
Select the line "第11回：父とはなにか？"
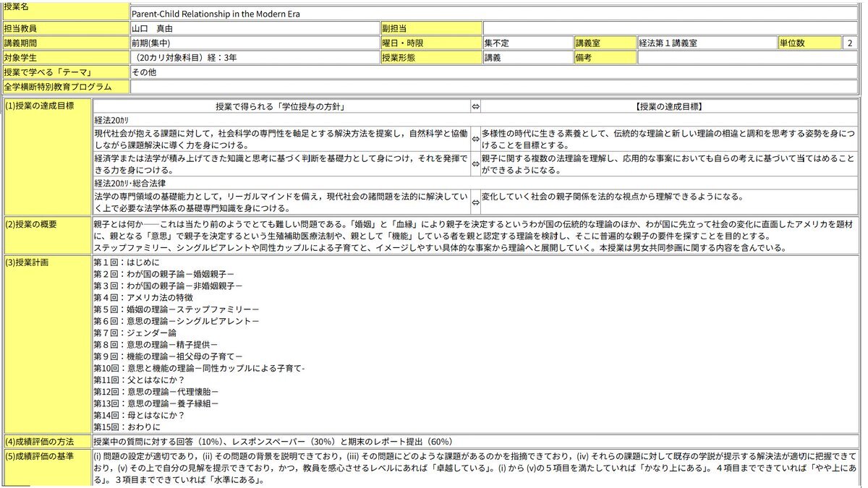140,380
